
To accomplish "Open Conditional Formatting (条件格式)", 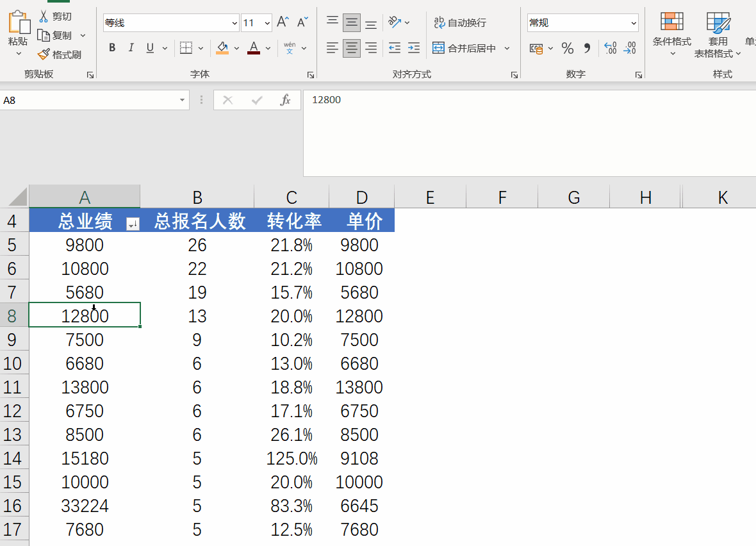I will [671, 34].
